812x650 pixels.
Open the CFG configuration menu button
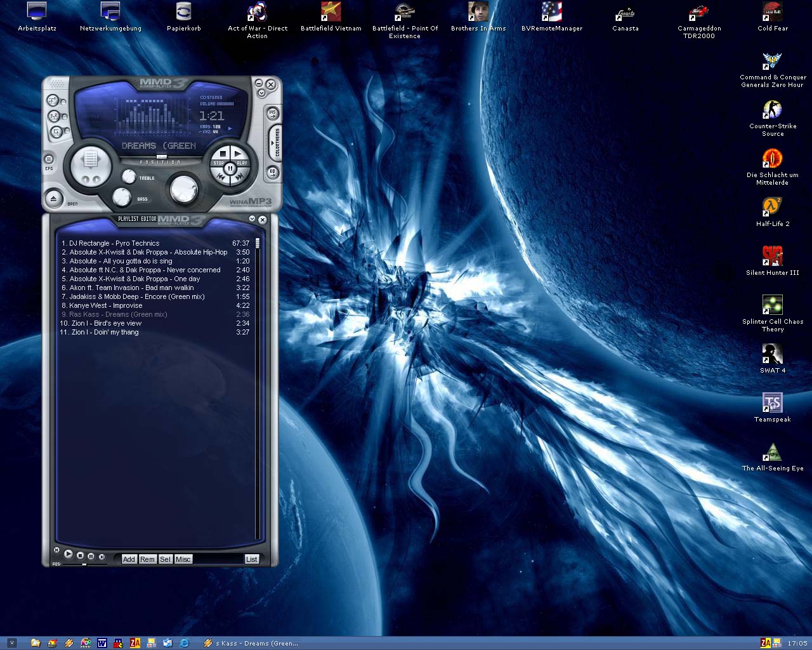point(49,159)
